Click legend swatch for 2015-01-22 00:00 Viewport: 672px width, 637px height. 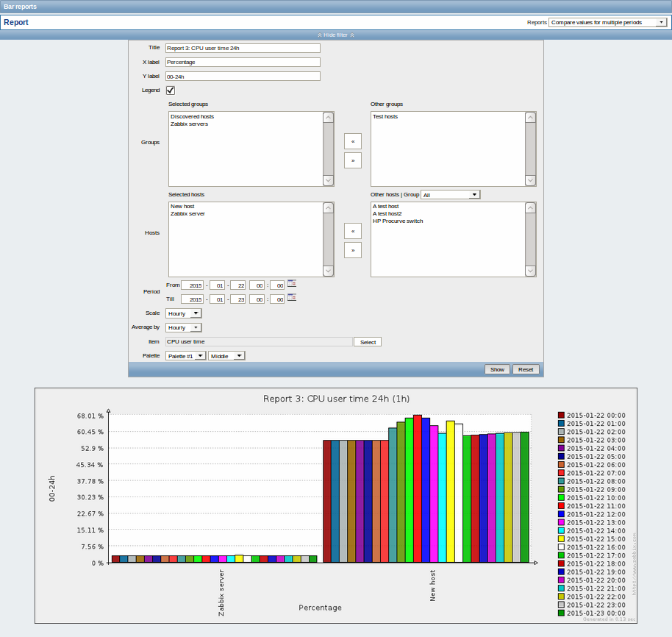(x=561, y=415)
